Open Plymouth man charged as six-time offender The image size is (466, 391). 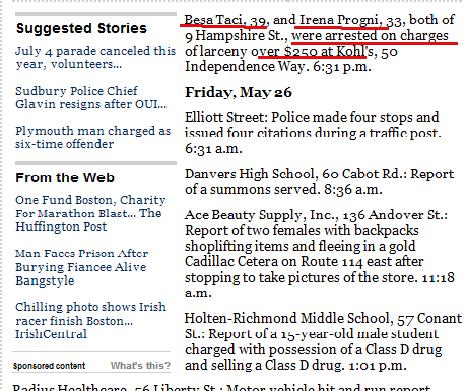click(93, 137)
